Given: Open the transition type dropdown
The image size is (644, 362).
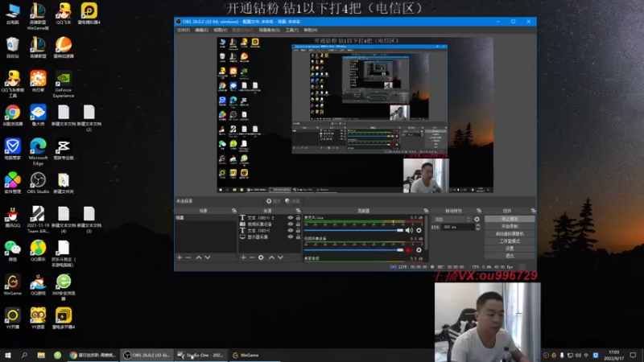Looking at the screenshot, I should click(x=452, y=219).
